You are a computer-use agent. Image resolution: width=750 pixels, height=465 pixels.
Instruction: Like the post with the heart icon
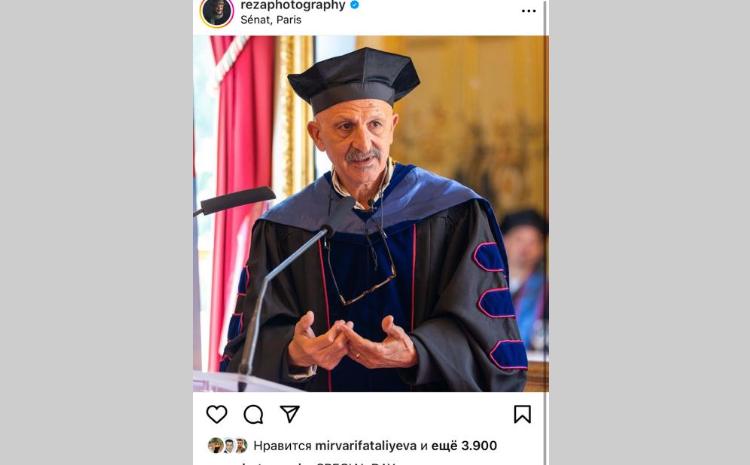pyautogui.click(x=216, y=414)
